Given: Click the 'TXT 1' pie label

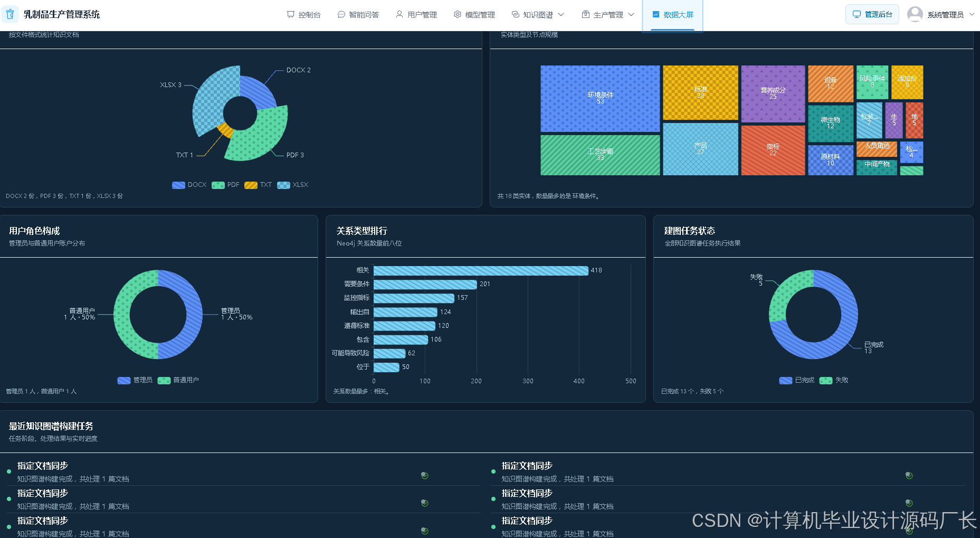Looking at the screenshot, I should 184,155.
